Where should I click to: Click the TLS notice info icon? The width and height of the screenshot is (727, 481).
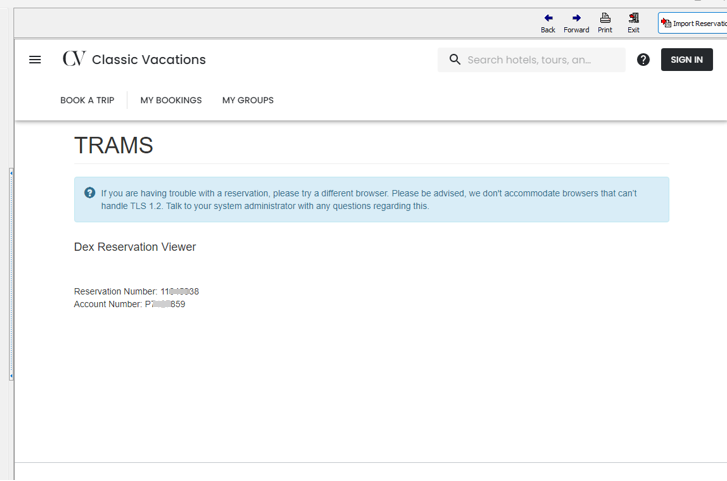click(89, 192)
